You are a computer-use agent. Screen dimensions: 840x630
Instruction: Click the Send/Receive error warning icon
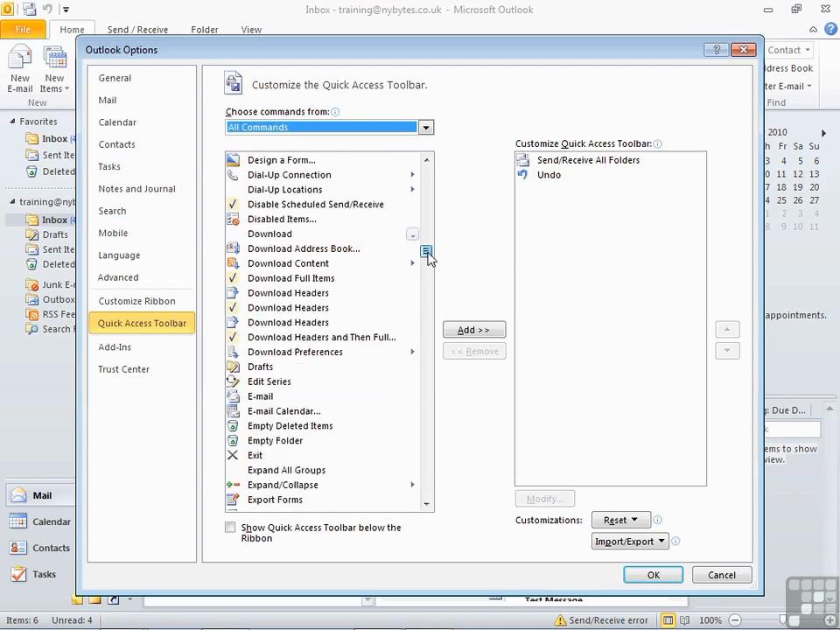point(560,620)
